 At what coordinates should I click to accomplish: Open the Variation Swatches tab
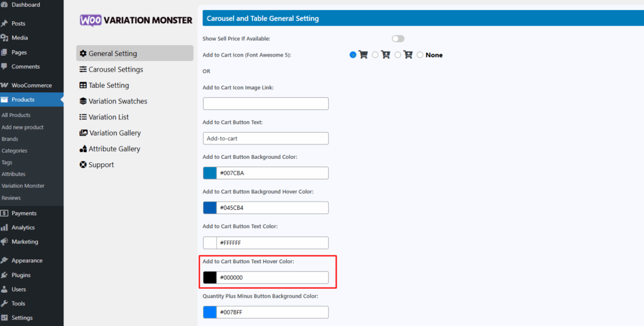(x=135, y=101)
